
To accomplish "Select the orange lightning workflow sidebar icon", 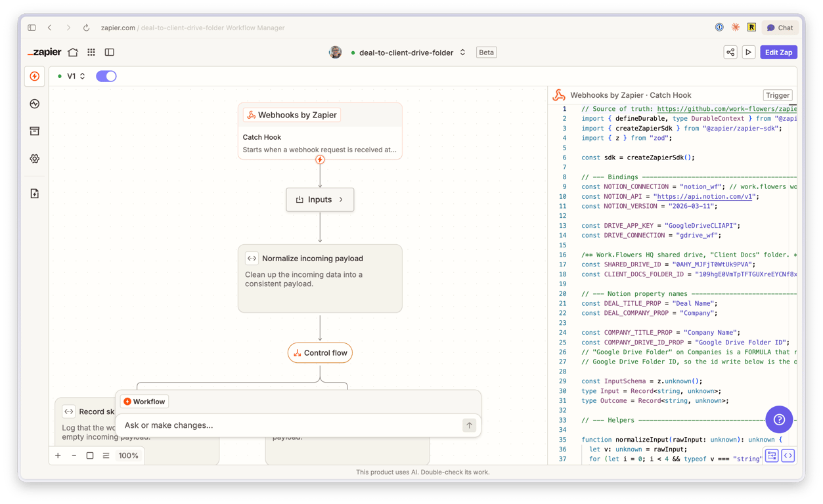I will pos(35,76).
